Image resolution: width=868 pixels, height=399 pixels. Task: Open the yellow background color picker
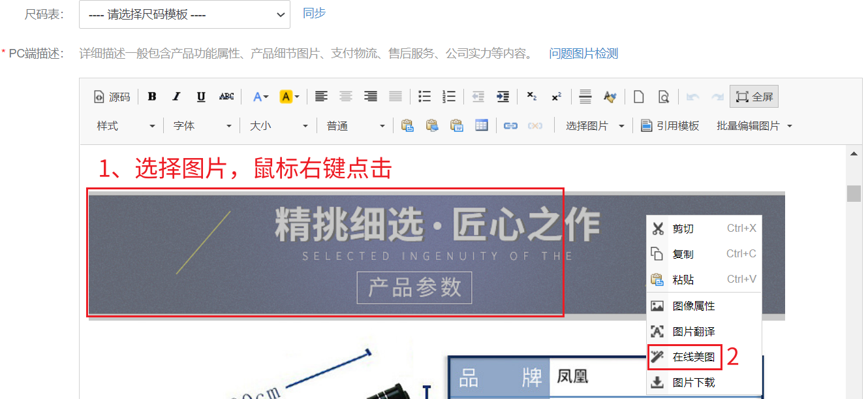(x=289, y=97)
